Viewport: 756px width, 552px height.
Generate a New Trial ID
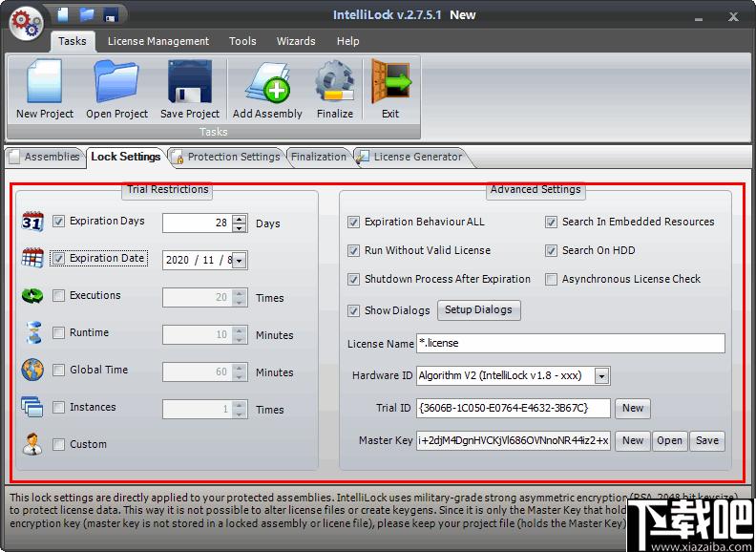pos(633,408)
